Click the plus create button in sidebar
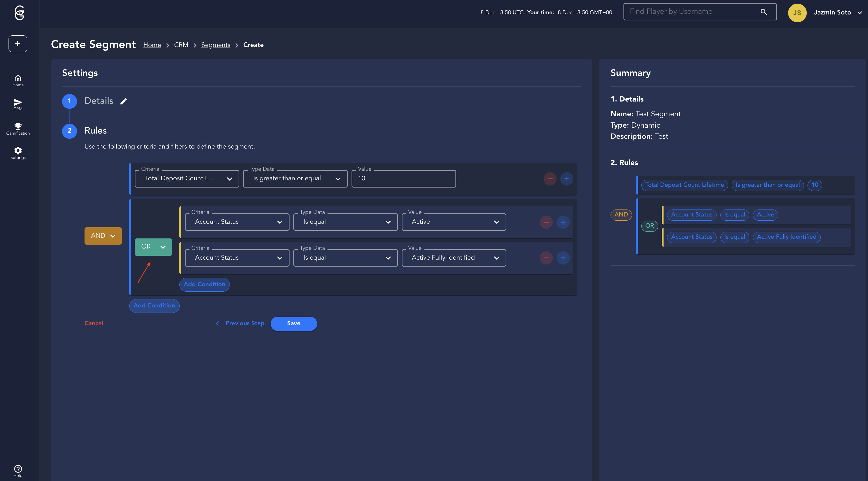The height and width of the screenshot is (481, 868). pyautogui.click(x=18, y=44)
